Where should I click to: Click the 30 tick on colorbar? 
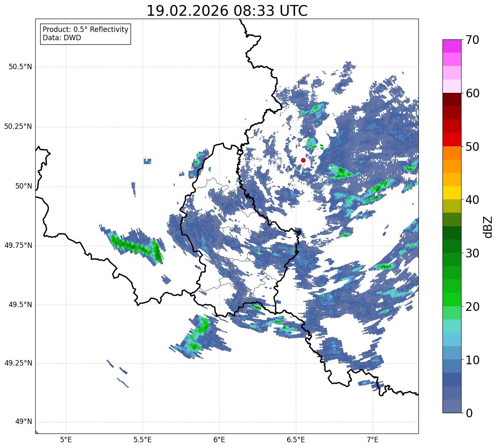[x=472, y=253]
